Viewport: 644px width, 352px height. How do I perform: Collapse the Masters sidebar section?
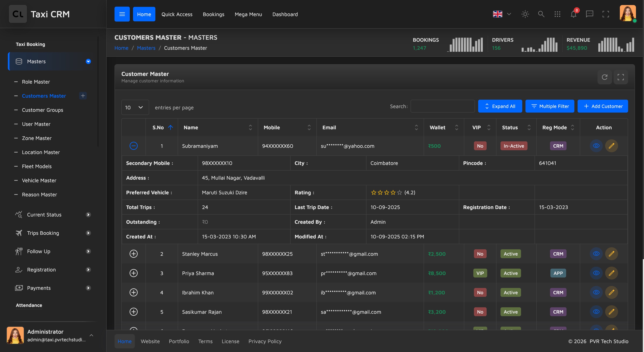88,61
